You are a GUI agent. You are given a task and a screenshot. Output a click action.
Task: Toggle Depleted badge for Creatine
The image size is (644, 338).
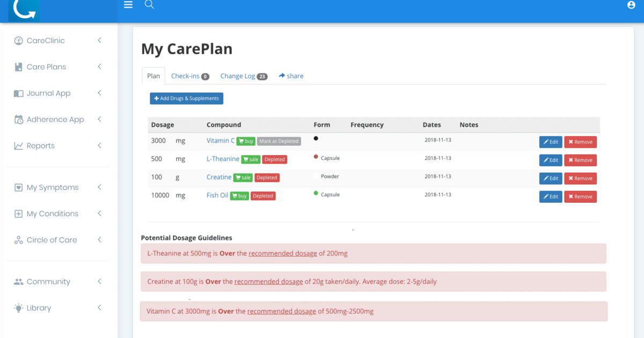(x=267, y=178)
